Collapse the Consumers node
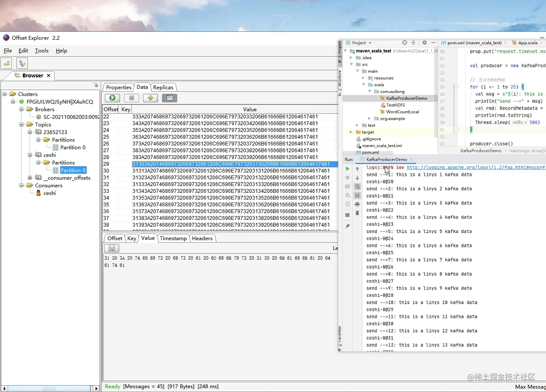Screen dimensions: 546x392 pyautogui.click(x=21, y=185)
